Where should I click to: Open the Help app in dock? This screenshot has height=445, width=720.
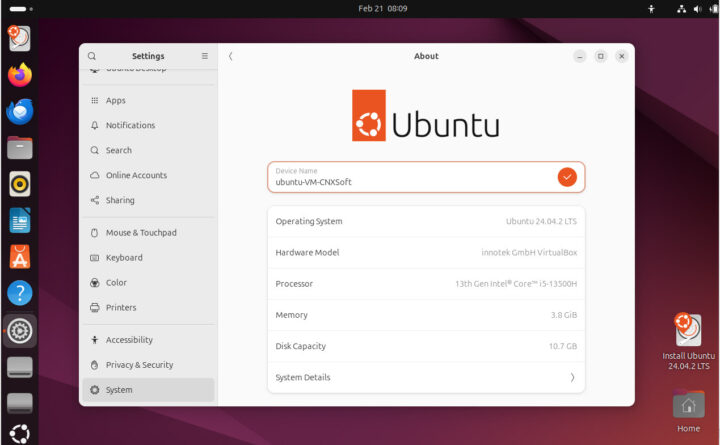[x=20, y=293]
